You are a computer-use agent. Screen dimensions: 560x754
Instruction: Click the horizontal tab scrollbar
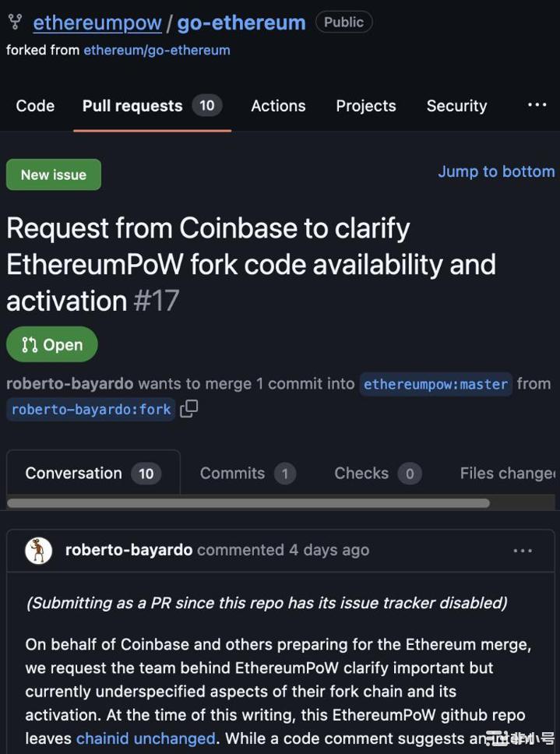click(248, 503)
